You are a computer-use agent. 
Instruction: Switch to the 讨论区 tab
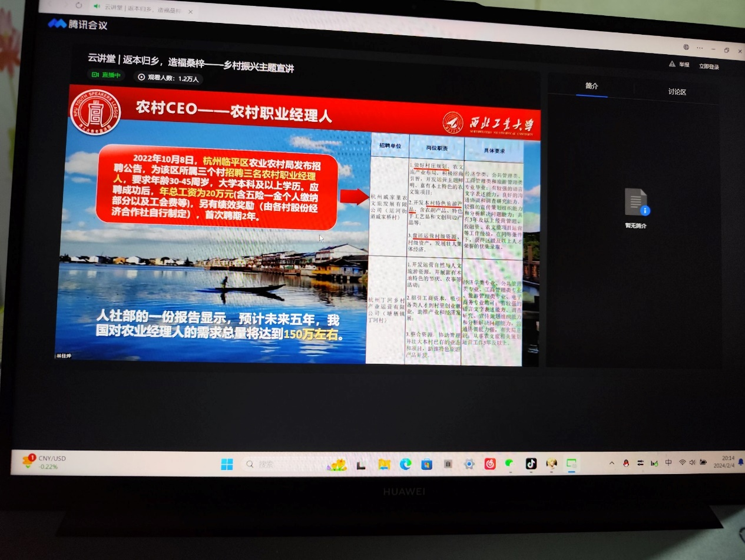[x=677, y=92]
